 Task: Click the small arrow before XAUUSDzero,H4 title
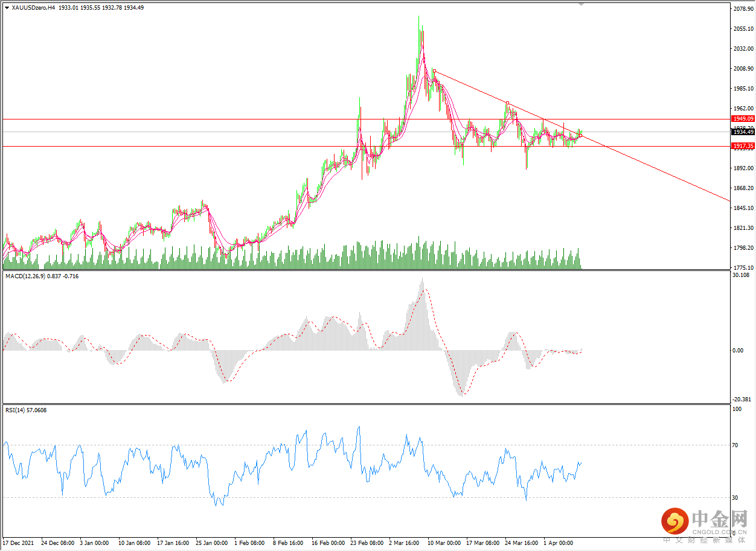coord(7,8)
